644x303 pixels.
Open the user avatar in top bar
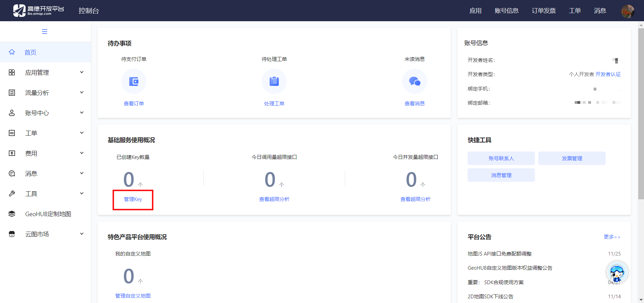[x=628, y=11]
